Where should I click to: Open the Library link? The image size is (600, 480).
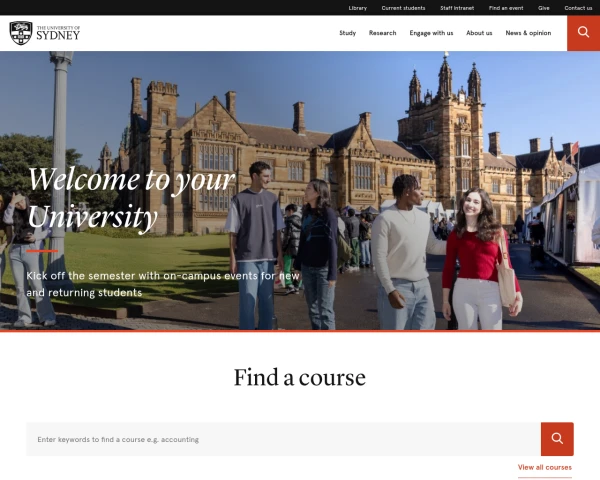pos(358,8)
